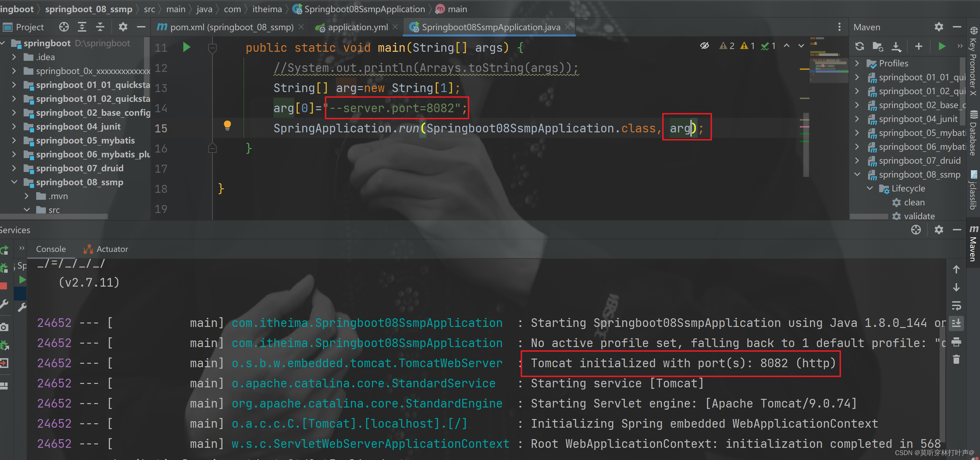
Task: Toggle soft-wrap in console
Action: coord(956,306)
